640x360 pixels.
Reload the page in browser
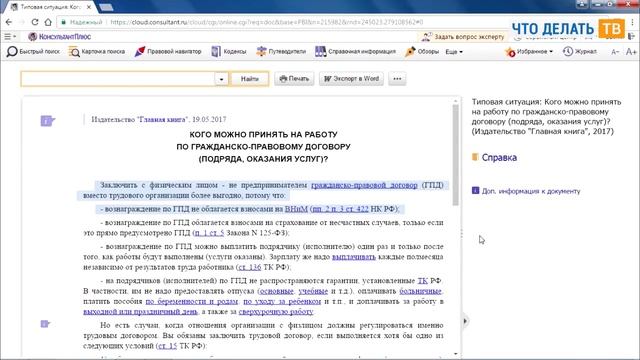tap(35, 22)
